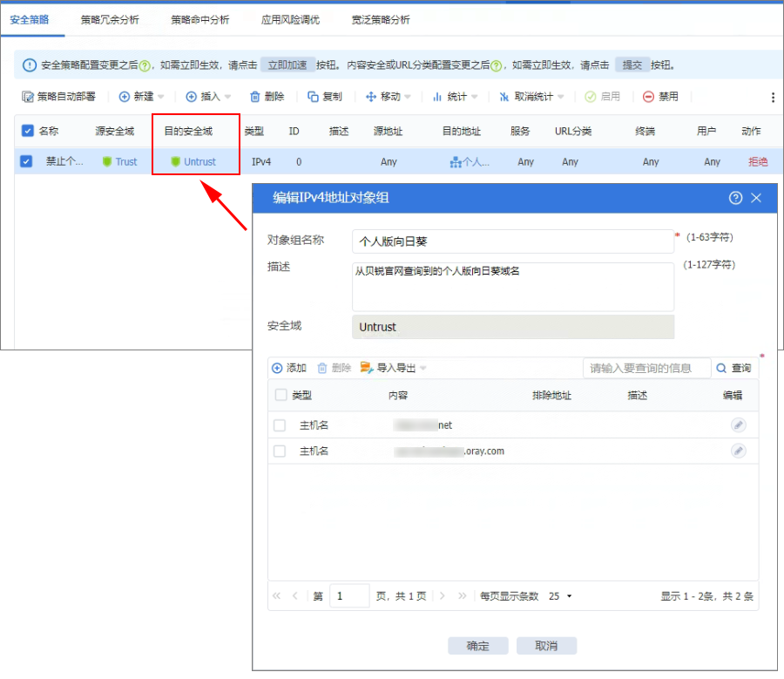Click the 禁用 disable icon in toolbar
The image size is (784, 679).
648,97
